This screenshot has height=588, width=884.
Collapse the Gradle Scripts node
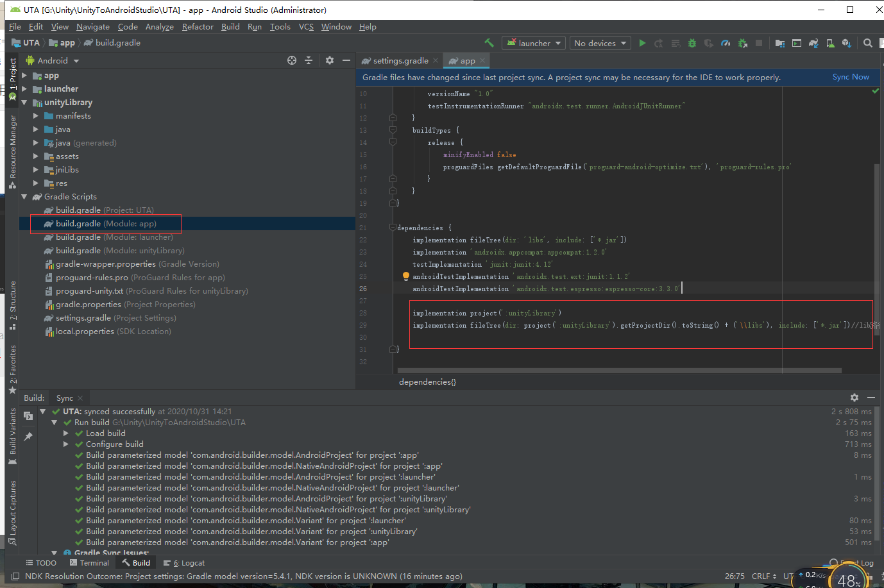[x=25, y=197]
